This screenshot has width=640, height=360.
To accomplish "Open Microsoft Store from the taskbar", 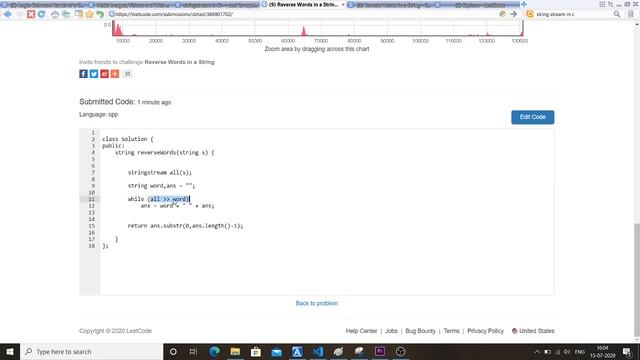I will tap(256, 351).
